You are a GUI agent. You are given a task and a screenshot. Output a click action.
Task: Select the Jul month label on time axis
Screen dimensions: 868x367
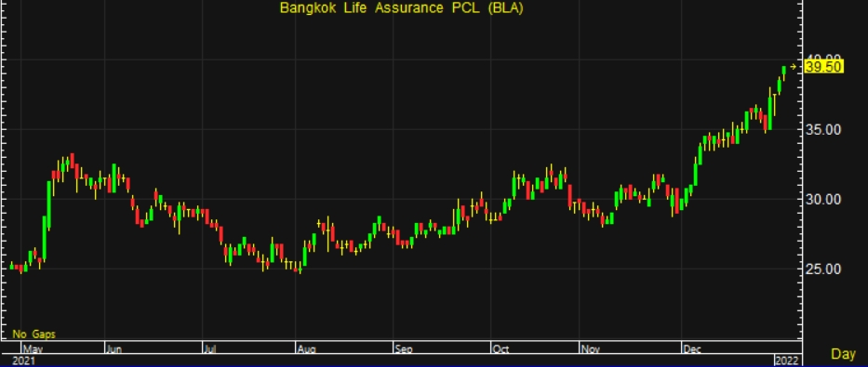[x=210, y=348]
